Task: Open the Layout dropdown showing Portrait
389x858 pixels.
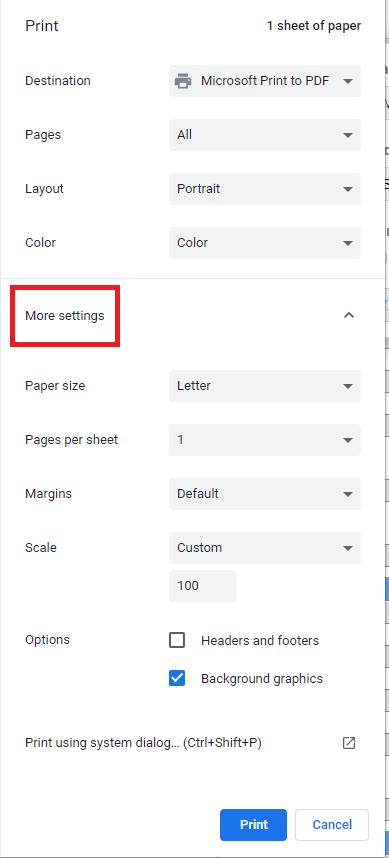Action: tap(265, 189)
